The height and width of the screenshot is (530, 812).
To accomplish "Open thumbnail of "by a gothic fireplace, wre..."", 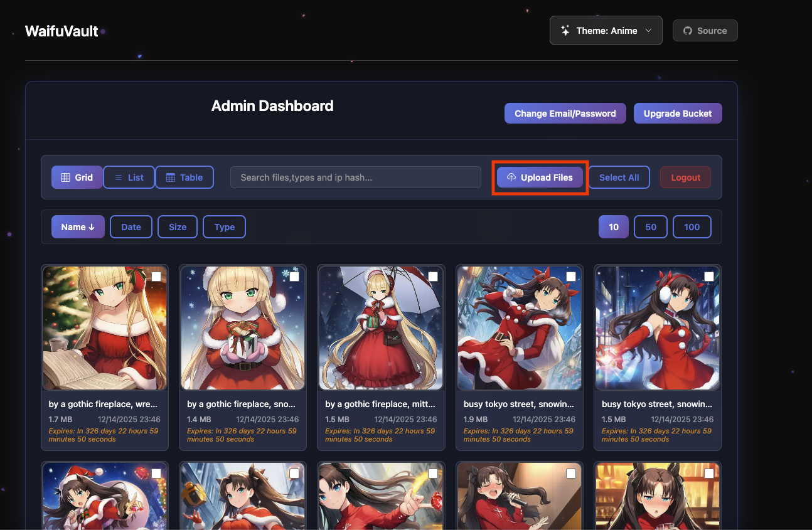I will pos(105,328).
